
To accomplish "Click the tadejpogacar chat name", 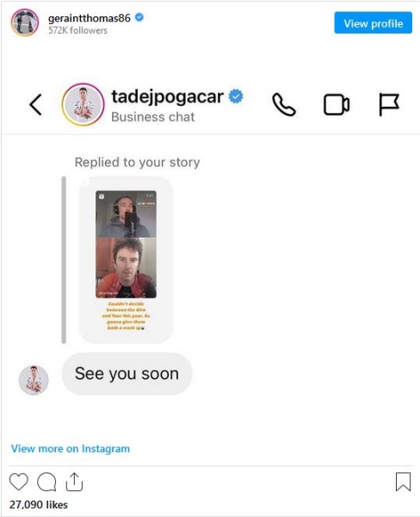I will coord(167,97).
